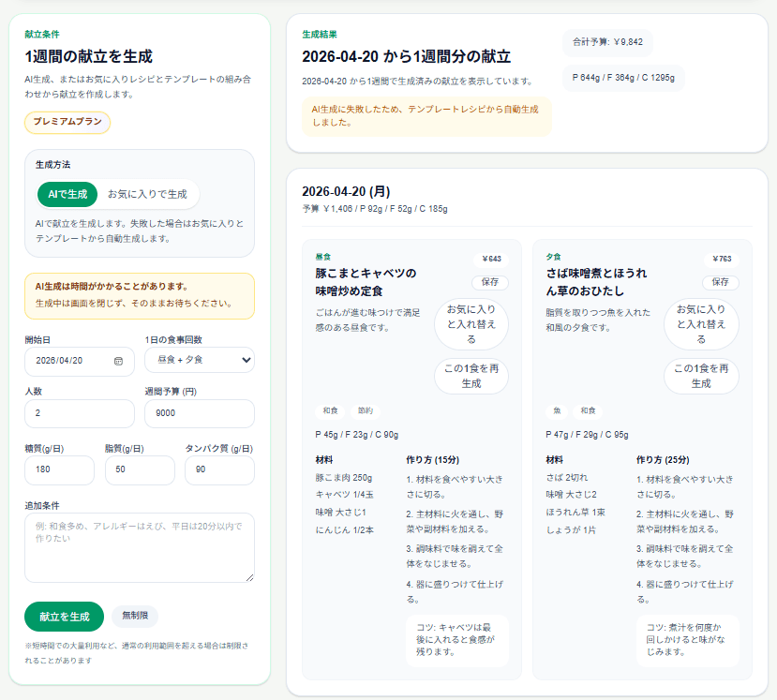The image size is (777, 700).
Task: Click the 追加条件 text area
Action: (139, 547)
